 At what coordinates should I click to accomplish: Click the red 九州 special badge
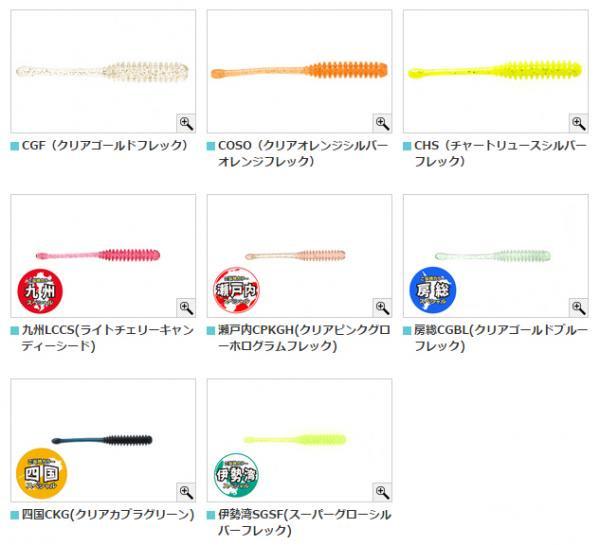point(40,291)
